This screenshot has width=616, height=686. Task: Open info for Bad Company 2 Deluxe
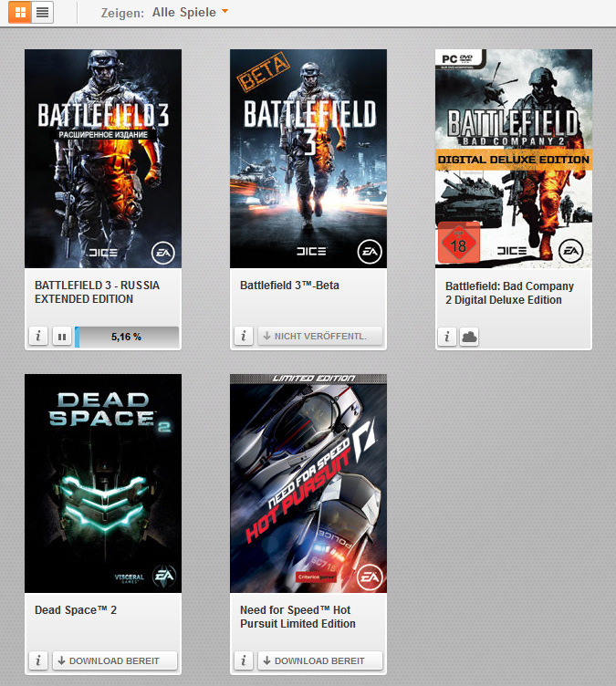447,337
